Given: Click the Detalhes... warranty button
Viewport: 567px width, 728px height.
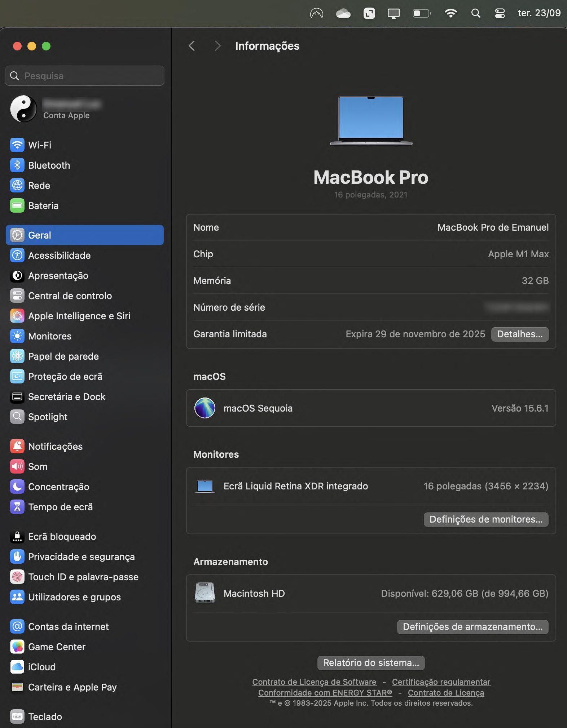Looking at the screenshot, I should pos(520,334).
